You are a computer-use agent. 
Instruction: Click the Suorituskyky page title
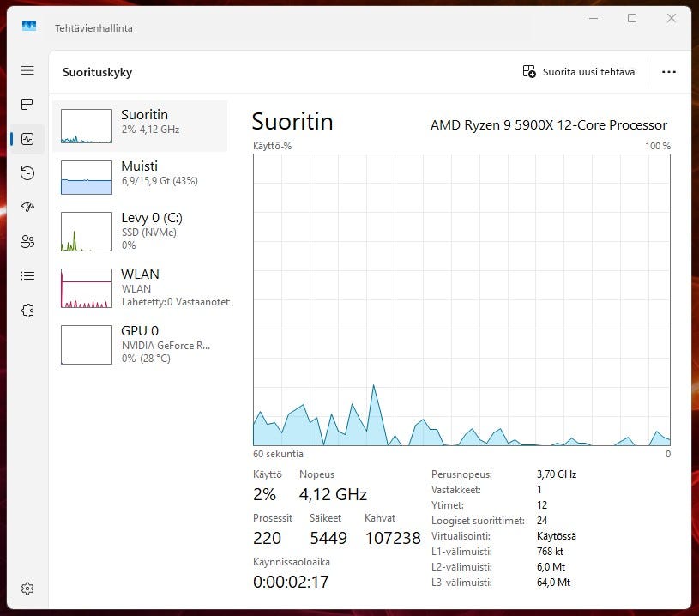pos(97,72)
